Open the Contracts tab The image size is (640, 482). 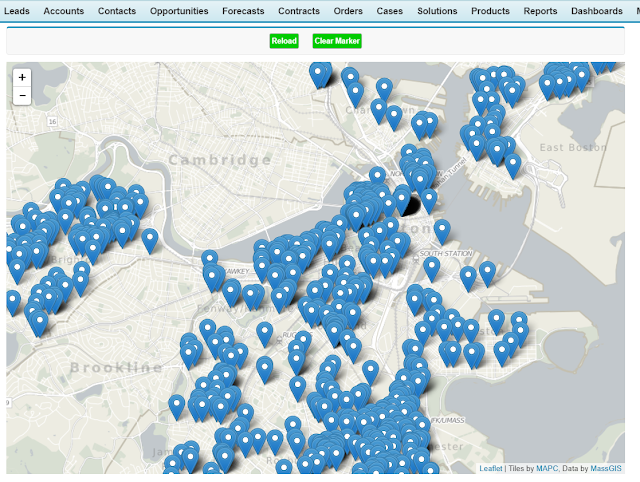pos(299,11)
